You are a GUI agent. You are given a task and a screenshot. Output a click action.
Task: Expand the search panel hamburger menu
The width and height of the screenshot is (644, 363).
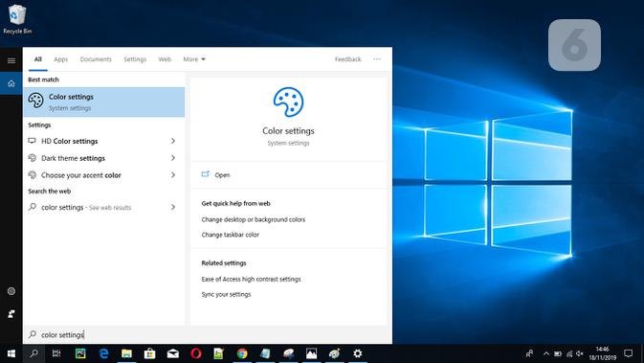(x=11, y=61)
